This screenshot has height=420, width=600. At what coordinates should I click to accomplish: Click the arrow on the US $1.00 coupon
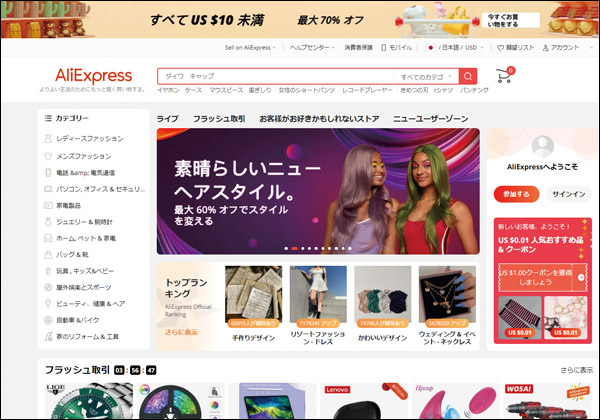[581, 278]
